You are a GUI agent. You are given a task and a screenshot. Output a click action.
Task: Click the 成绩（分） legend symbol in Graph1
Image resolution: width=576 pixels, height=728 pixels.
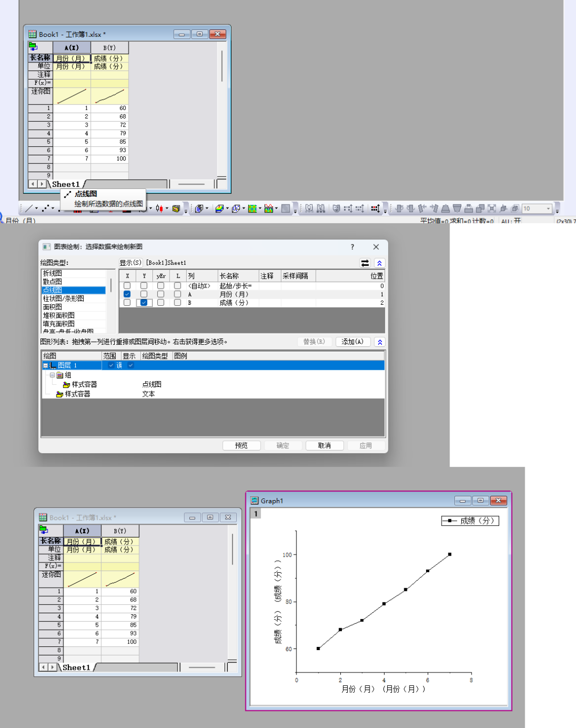[x=450, y=520]
